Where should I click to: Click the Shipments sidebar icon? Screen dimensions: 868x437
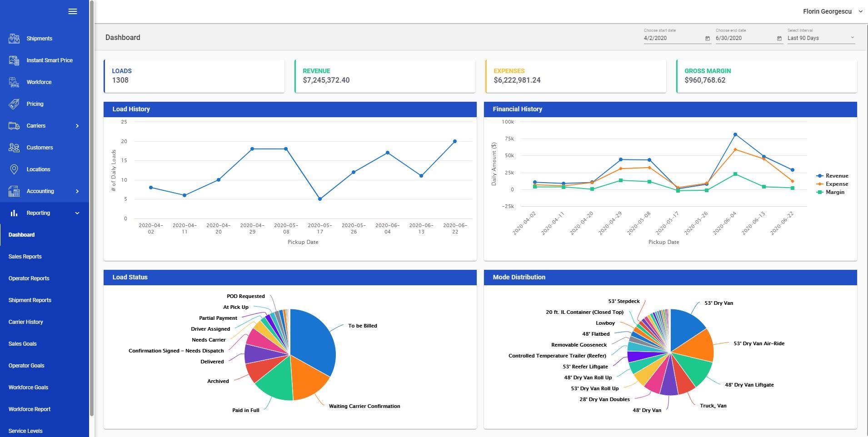pyautogui.click(x=14, y=39)
